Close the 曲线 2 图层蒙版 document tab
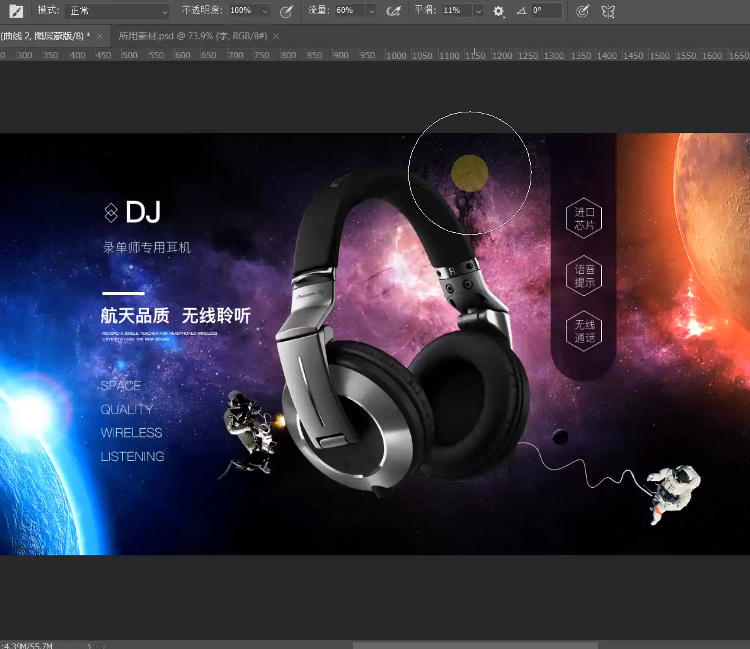 pyautogui.click(x=99, y=36)
